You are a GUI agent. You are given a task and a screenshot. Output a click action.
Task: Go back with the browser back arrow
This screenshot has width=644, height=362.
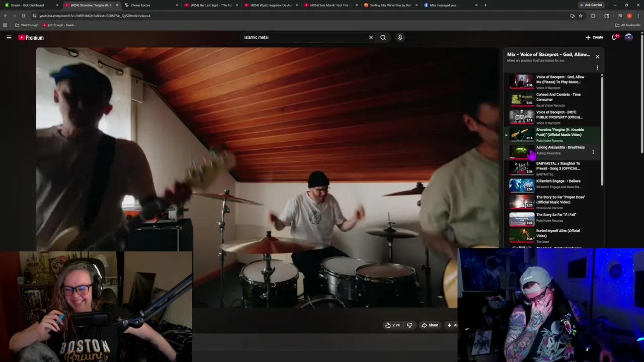[5, 16]
